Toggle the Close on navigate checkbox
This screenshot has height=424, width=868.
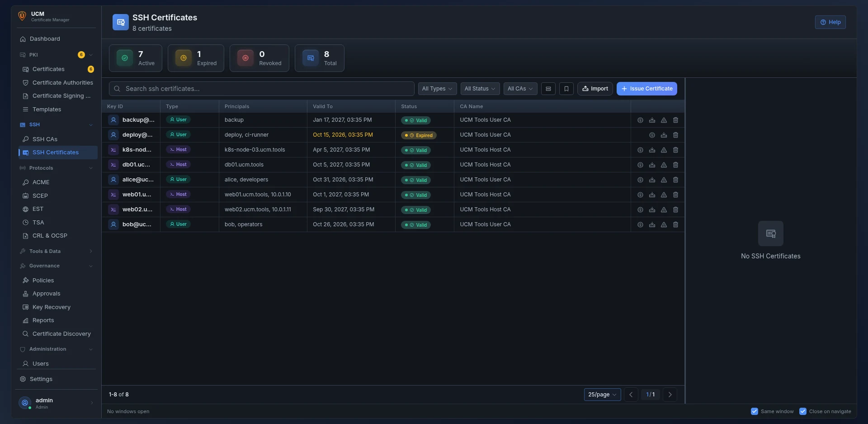(803, 411)
